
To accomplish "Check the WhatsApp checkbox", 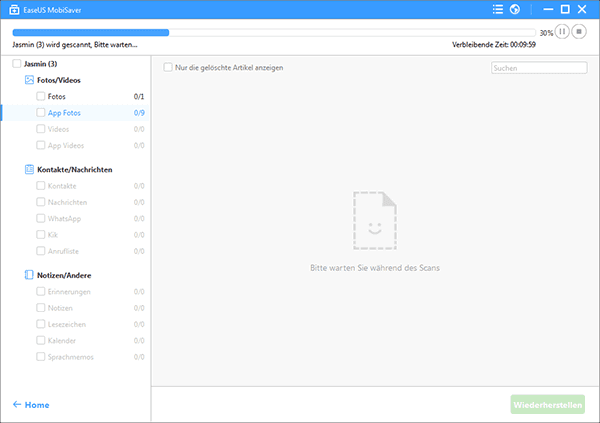I will coord(41,218).
